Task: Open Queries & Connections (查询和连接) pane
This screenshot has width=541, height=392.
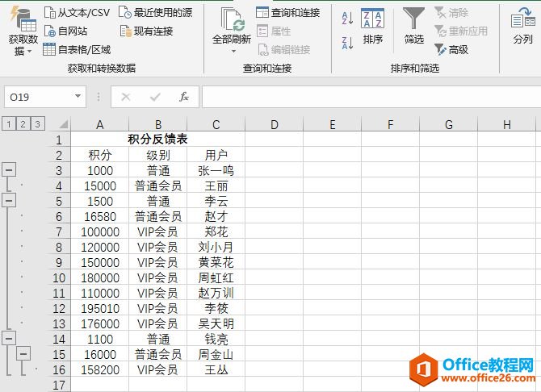Action: pyautogui.click(x=288, y=13)
